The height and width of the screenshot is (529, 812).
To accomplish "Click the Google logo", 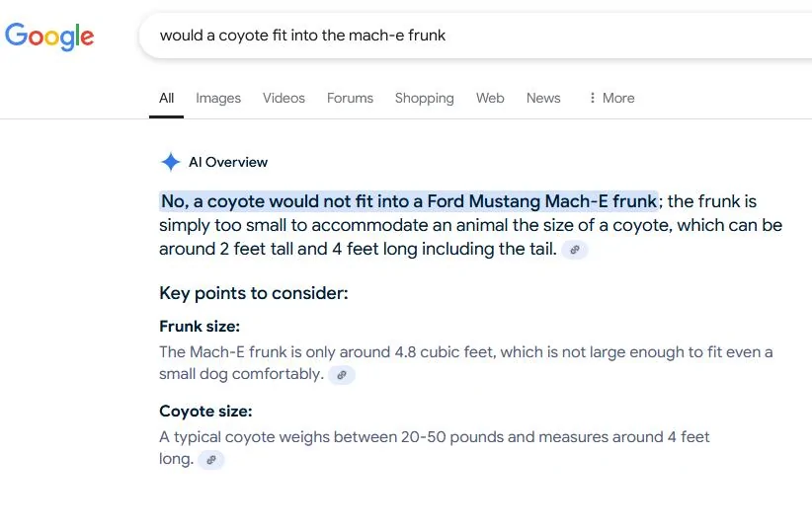I will tap(49, 37).
